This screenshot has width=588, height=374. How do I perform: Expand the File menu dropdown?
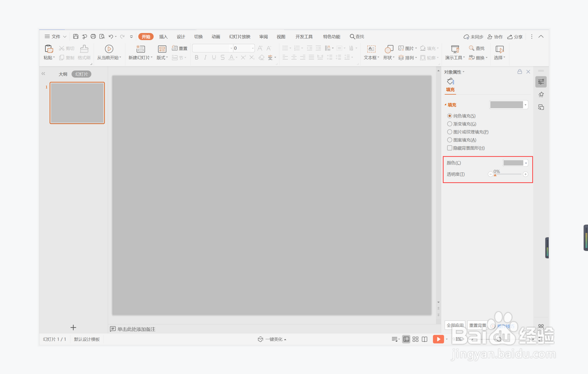point(55,37)
